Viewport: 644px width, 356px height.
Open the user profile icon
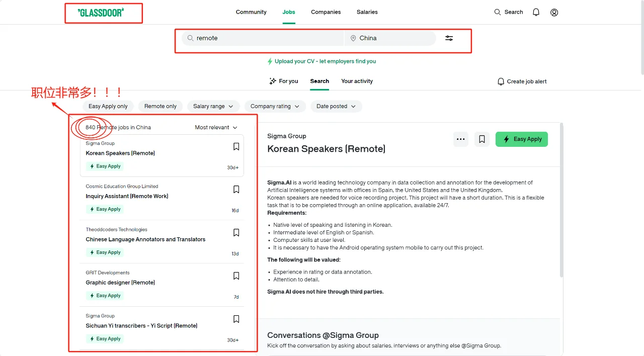[x=554, y=12]
